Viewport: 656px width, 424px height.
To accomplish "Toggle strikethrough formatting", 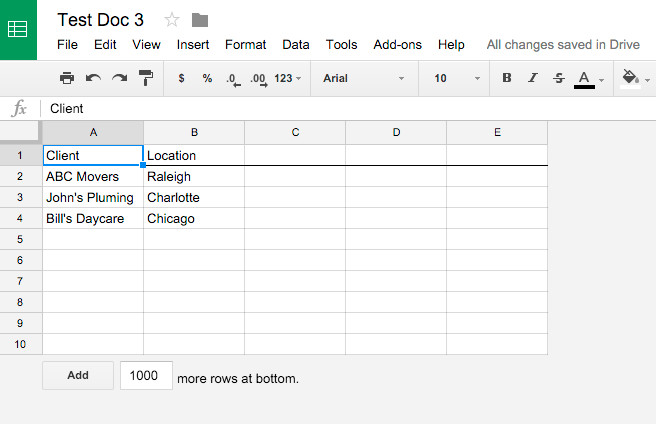I will click(x=559, y=78).
